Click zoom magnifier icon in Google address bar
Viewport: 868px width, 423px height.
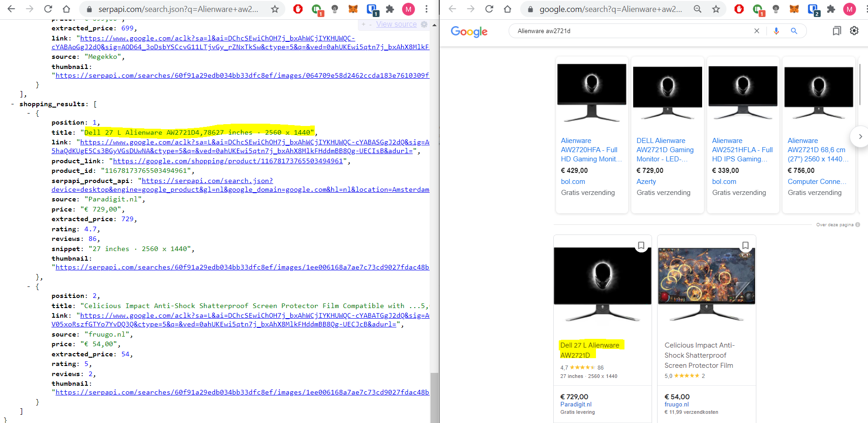[x=698, y=9]
